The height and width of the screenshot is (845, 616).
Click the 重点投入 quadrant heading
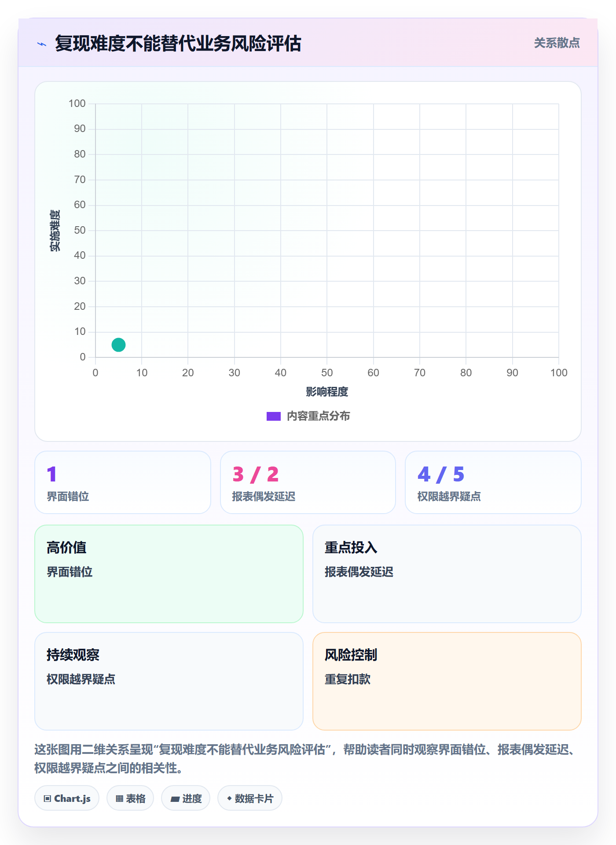point(351,547)
